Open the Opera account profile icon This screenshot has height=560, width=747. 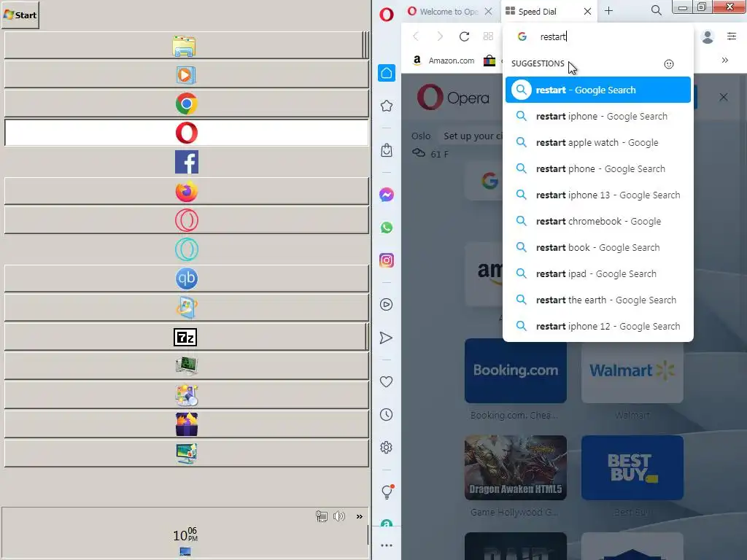pos(708,36)
